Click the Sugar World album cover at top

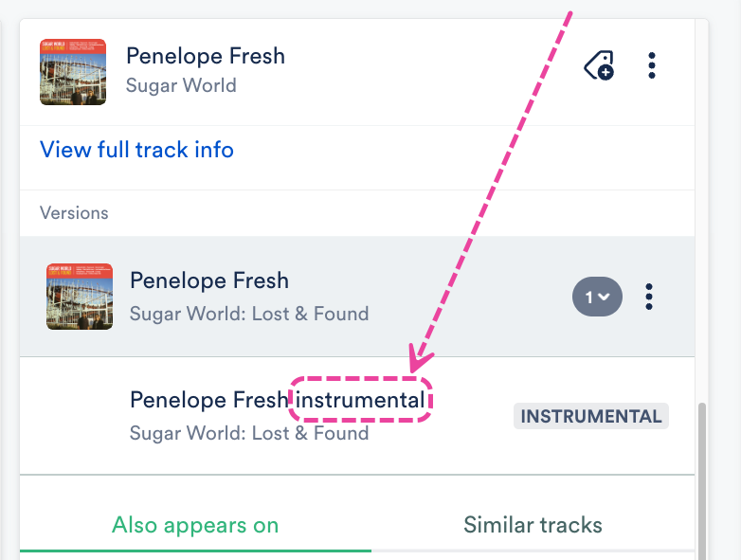click(73, 72)
